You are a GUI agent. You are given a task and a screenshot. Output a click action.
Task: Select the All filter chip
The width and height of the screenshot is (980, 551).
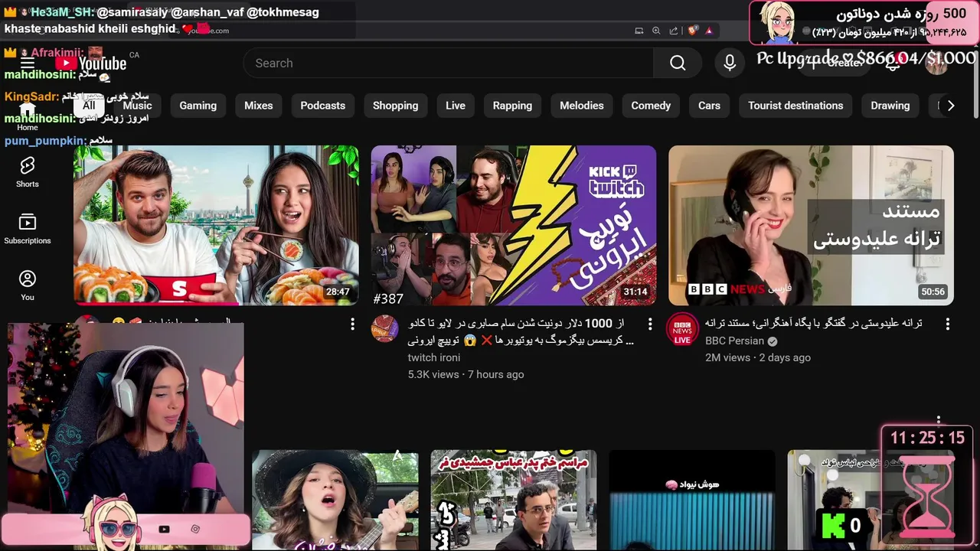(90, 106)
